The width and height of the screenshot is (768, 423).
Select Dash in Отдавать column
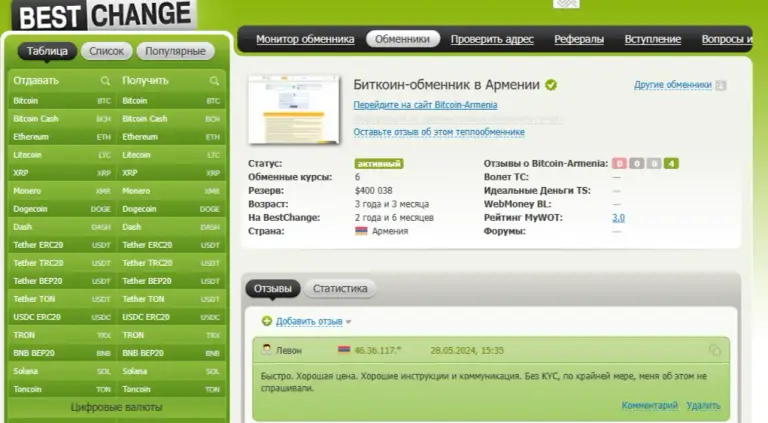click(62, 227)
